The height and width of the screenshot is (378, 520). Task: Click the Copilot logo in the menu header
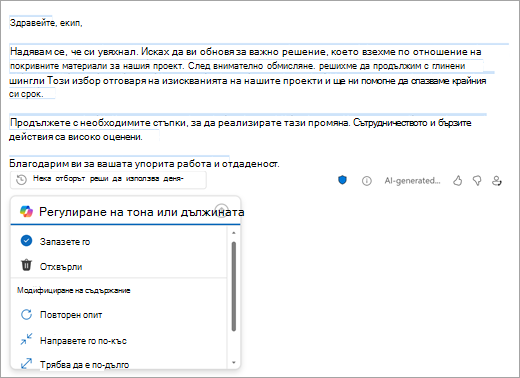[x=26, y=211]
